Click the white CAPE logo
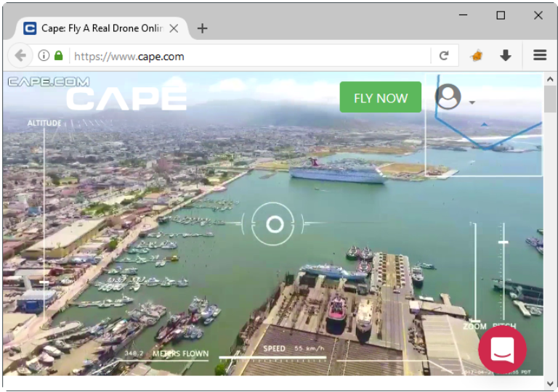 coord(126,97)
